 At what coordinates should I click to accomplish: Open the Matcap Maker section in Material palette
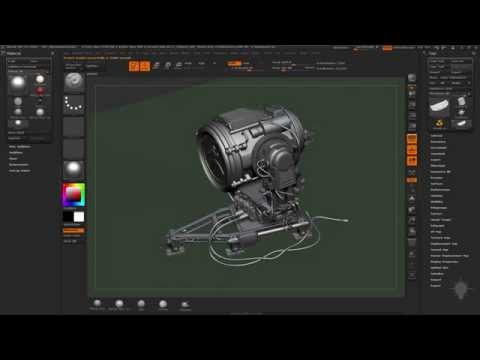(19, 171)
